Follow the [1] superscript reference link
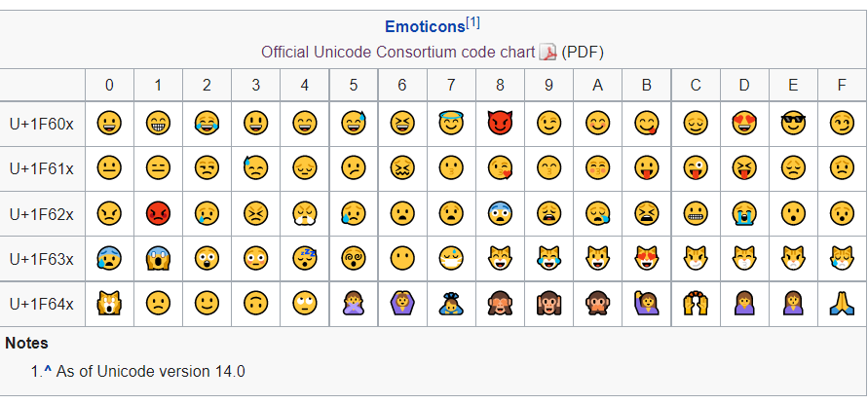 coord(472,23)
